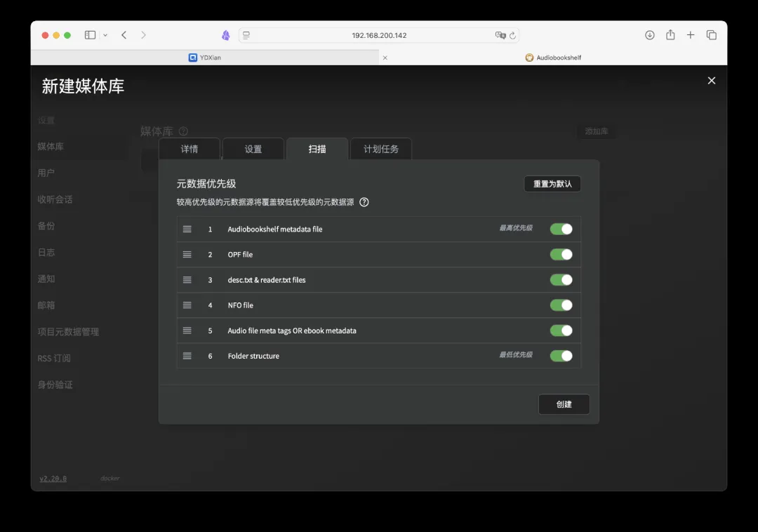Click the Safari sidebar toggle icon
Image resolution: width=758 pixels, height=532 pixels.
pos(90,35)
